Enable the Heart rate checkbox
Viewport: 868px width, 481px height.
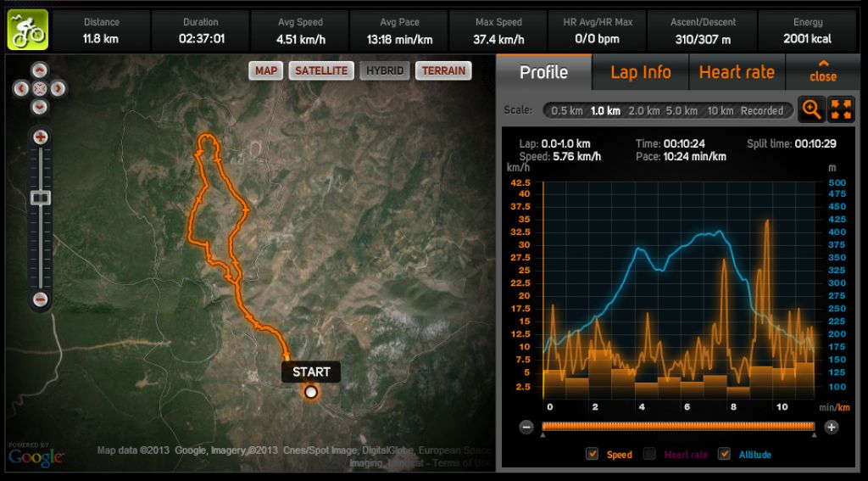click(649, 454)
